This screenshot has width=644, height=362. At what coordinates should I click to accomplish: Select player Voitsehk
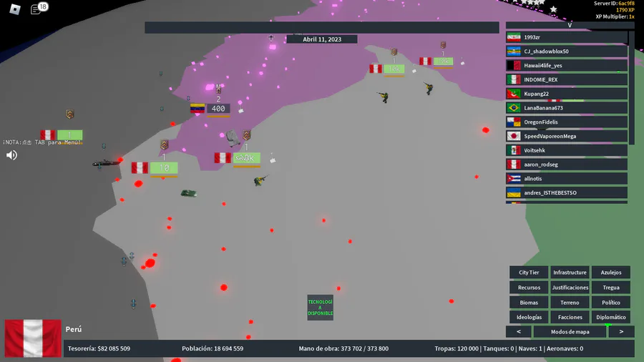(567, 150)
